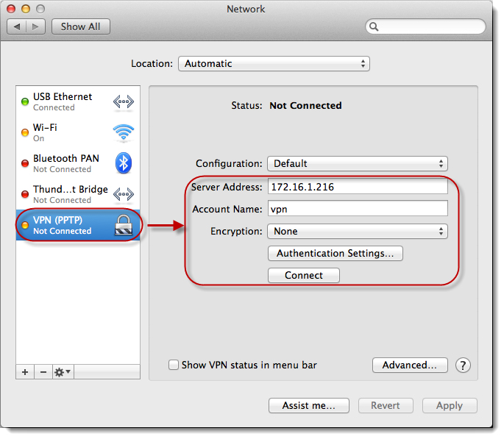Click the VPN padlock icon
Screen dimensions: 504x439
coord(123,225)
